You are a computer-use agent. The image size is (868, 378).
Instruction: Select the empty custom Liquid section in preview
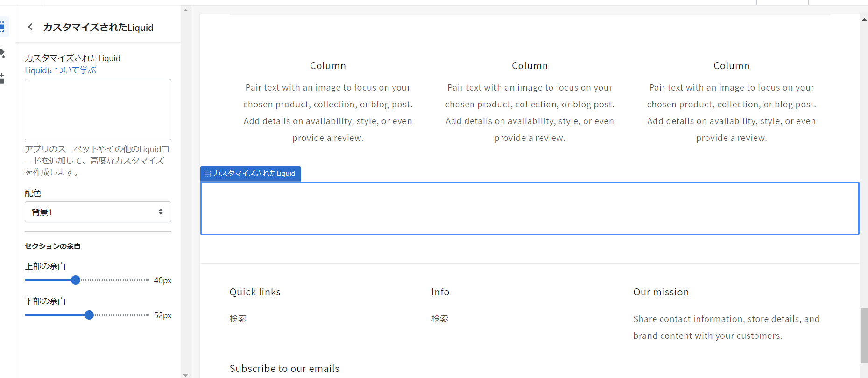[x=530, y=208]
